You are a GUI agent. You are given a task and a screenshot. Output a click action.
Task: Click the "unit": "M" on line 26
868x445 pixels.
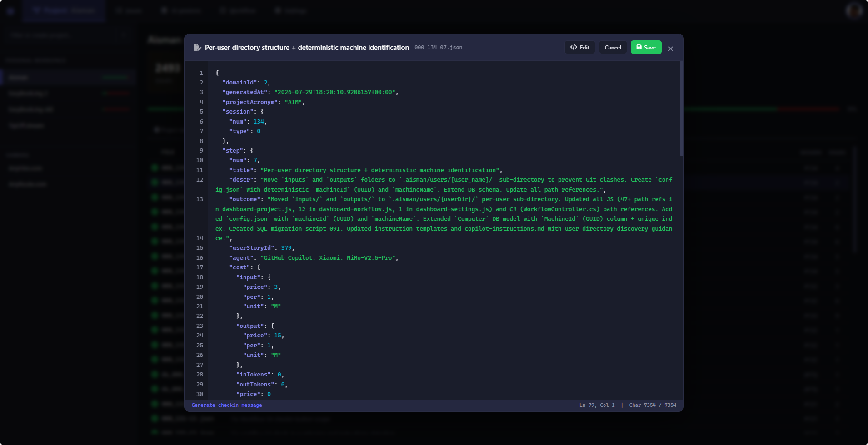tap(262, 355)
